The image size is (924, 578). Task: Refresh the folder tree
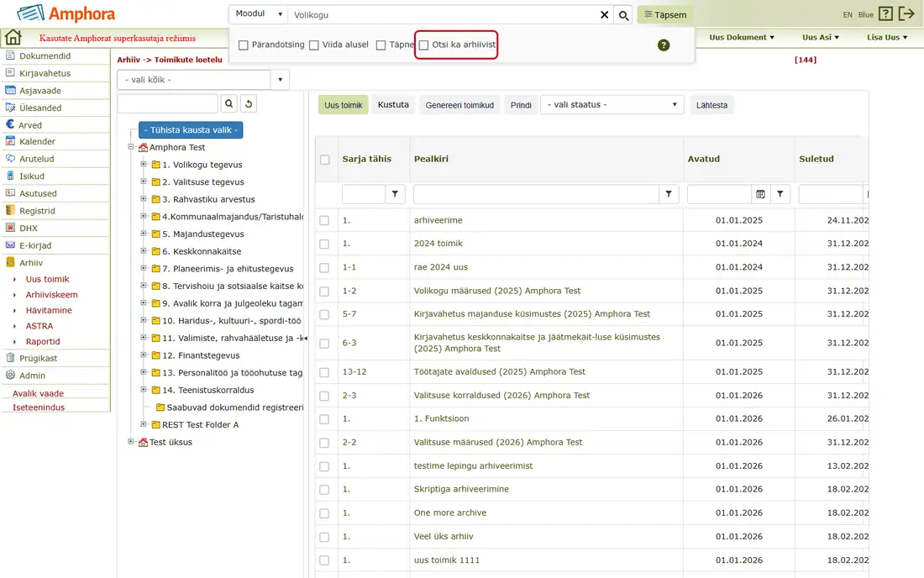click(249, 103)
